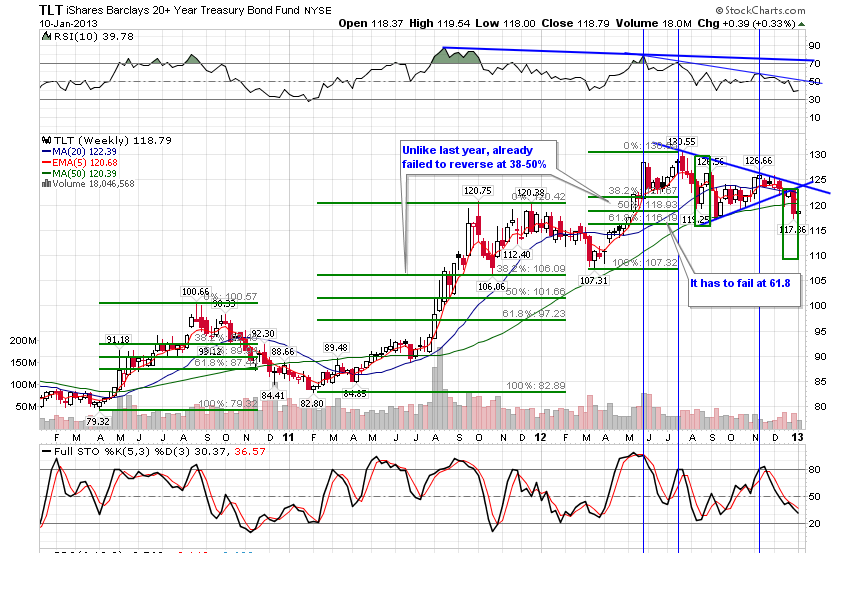The height and width of the screenshot is (591, 843).
Task: Click the Chg +0.39 (+0.33%) value
Action: [x=746, y=24]
